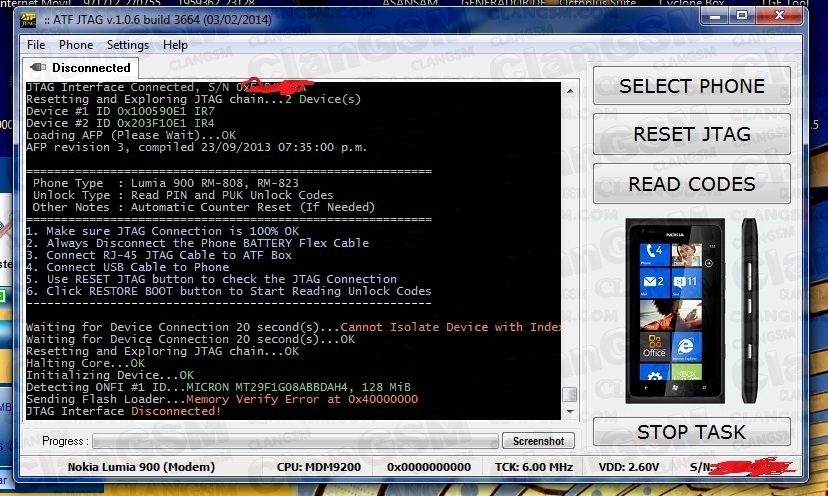Viewport: 828px width, 496px height.
Task: Click the progress bar
Action: (x=295, y=441)
